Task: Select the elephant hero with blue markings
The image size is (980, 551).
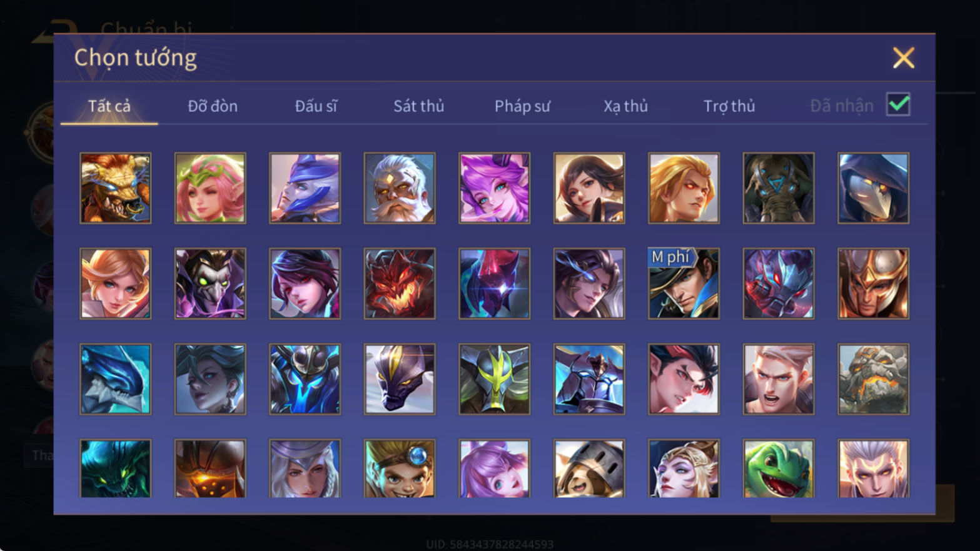Action: point(779,188)
